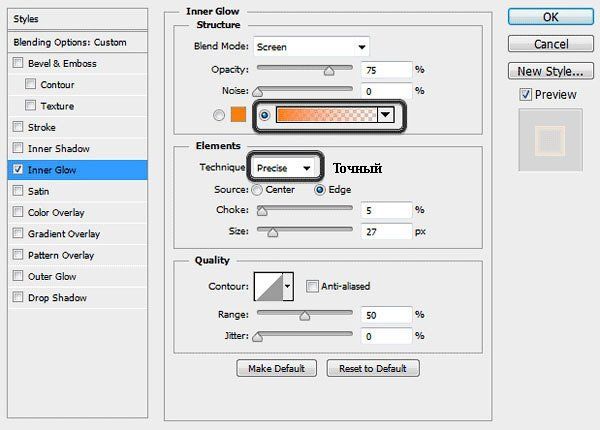
Task: Open the Contour curve thumbnail picker
Action: pyautogui.click(x=269, y=286)
